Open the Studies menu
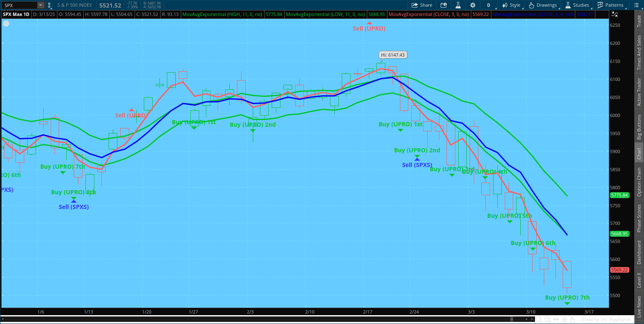The width and height of the screenshot is (644, 324). tap(577, 5)
